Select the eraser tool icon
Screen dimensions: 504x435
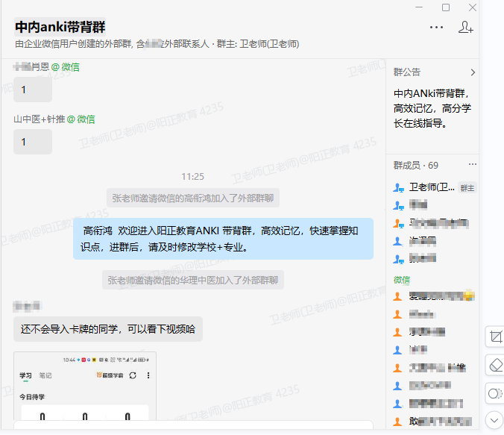pos(495,365)
